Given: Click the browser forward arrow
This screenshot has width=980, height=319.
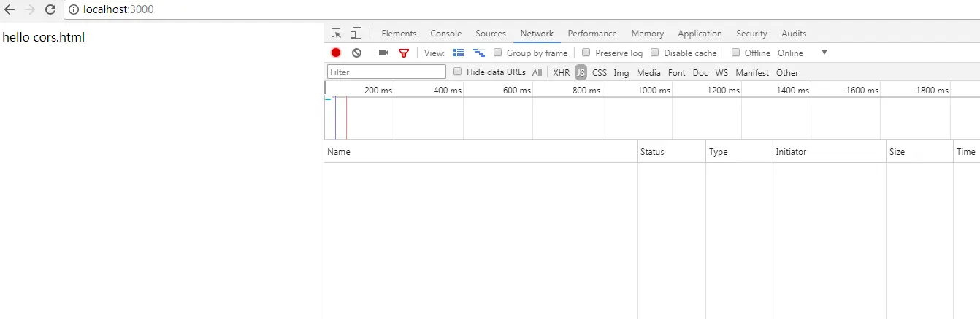Looking at the screenshot, I should [30, 9].
